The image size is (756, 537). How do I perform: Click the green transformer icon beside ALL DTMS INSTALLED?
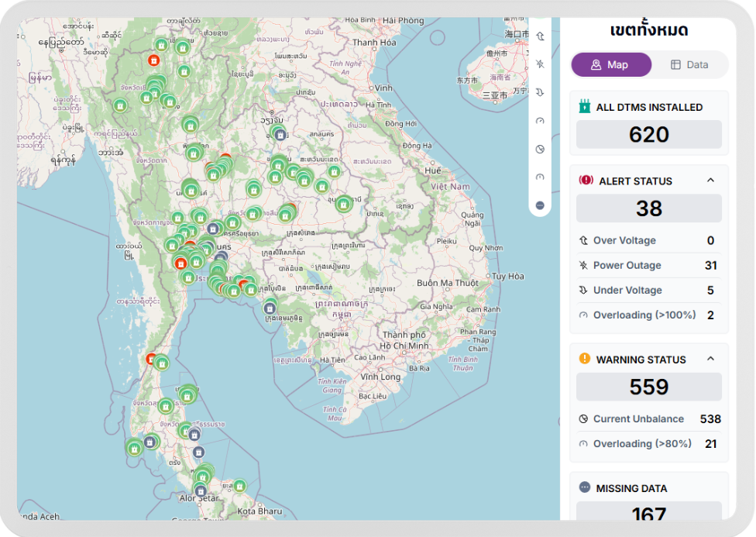click(x=584, y=106)
